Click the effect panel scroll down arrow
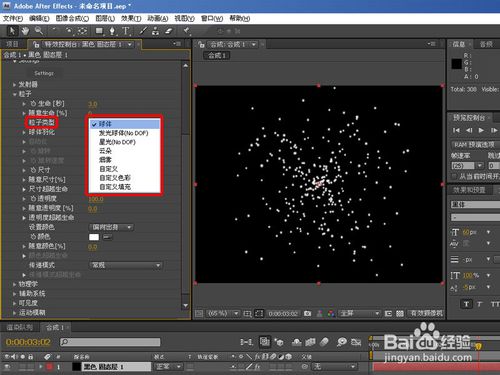Screen dimensions: 500x375 (x=186, y=305)
